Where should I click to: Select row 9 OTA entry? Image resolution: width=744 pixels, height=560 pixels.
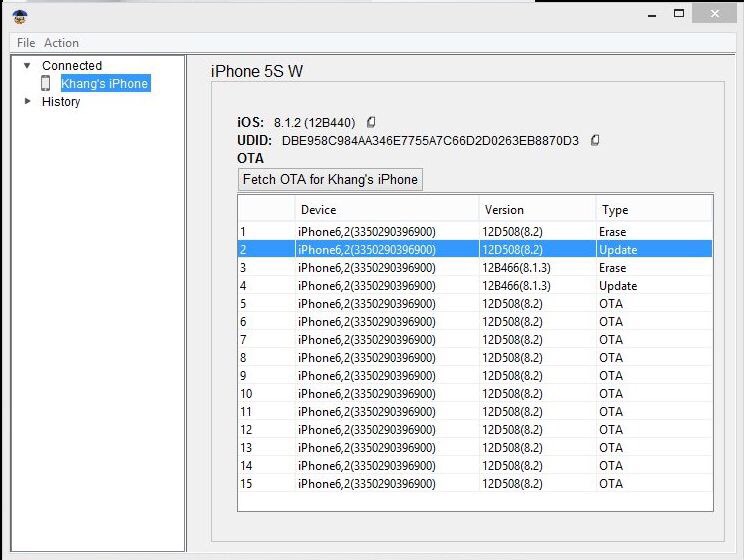[x=475, y=376]
